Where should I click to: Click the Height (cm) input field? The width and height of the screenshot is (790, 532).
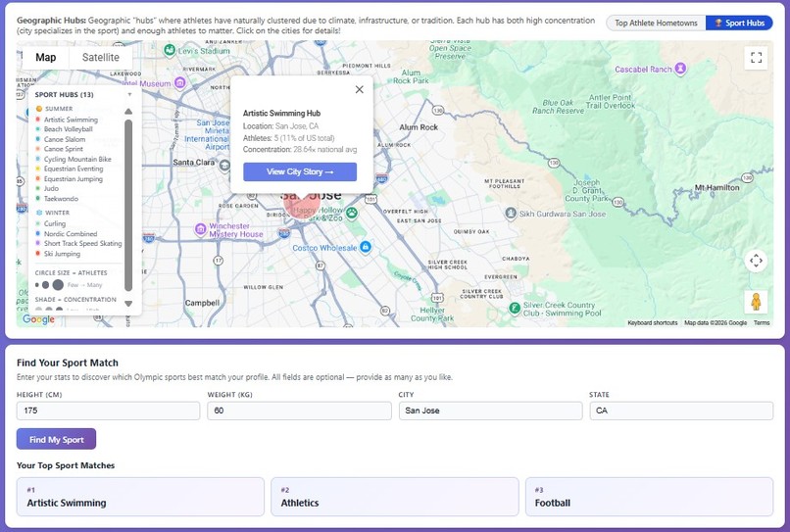(109, 411)
